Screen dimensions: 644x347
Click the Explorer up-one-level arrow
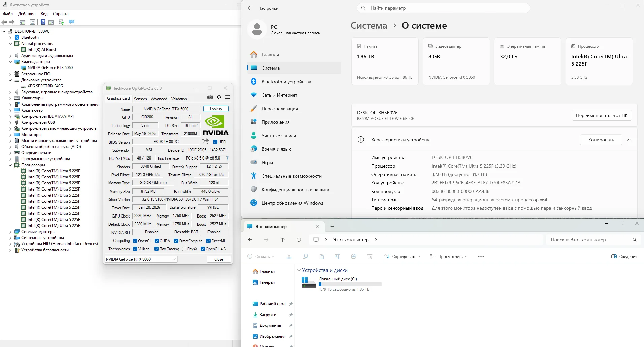[x=283, y=240]
